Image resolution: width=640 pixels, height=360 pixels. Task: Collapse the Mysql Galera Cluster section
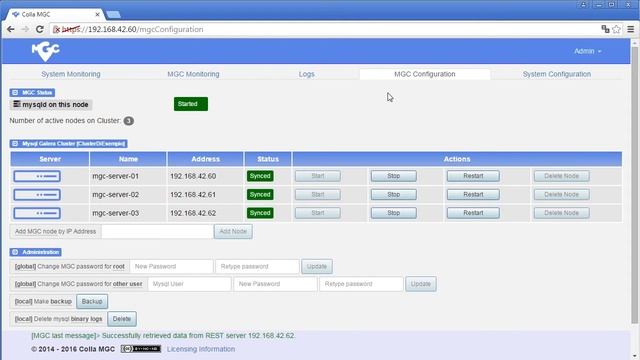click(x=15, y=144)
